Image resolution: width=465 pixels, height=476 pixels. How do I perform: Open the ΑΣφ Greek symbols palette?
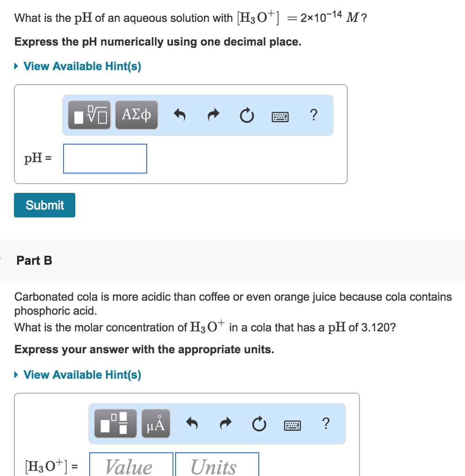[x=136, y=114]
